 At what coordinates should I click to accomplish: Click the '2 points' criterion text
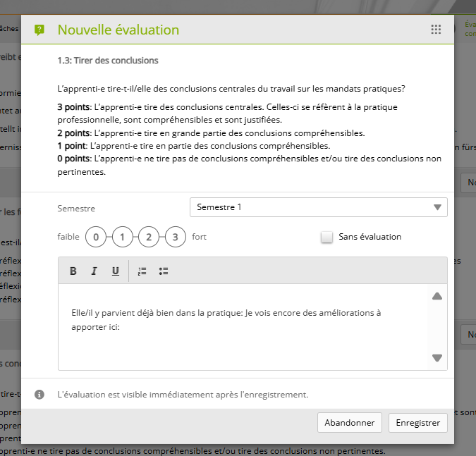pos(211,133)
